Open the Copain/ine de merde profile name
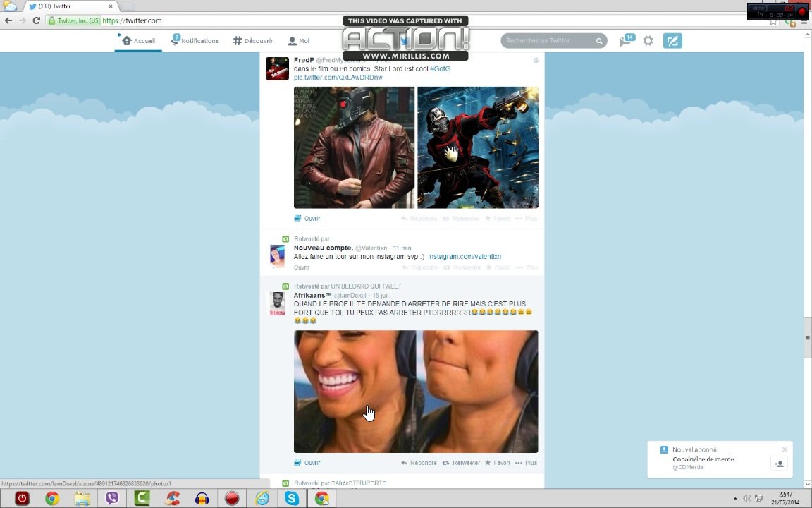The height and width of the screenshot is (508, 812). point(703,459)
